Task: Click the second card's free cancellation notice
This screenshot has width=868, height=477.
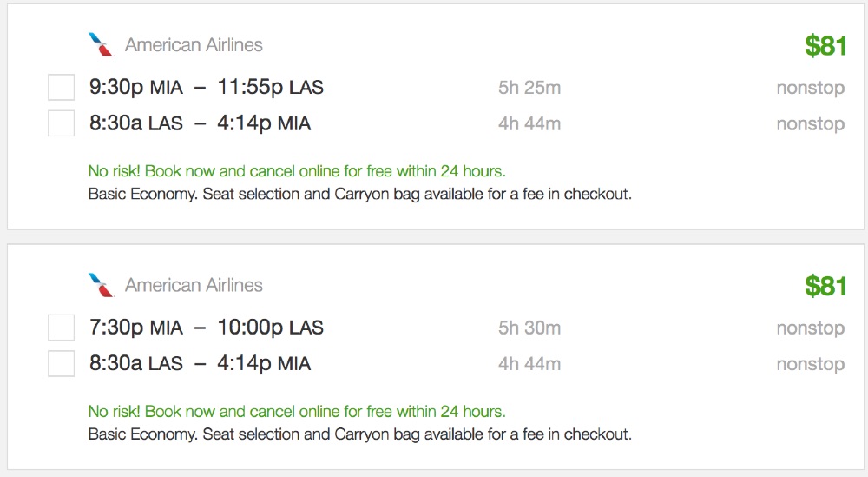Action: click(296, 411)
